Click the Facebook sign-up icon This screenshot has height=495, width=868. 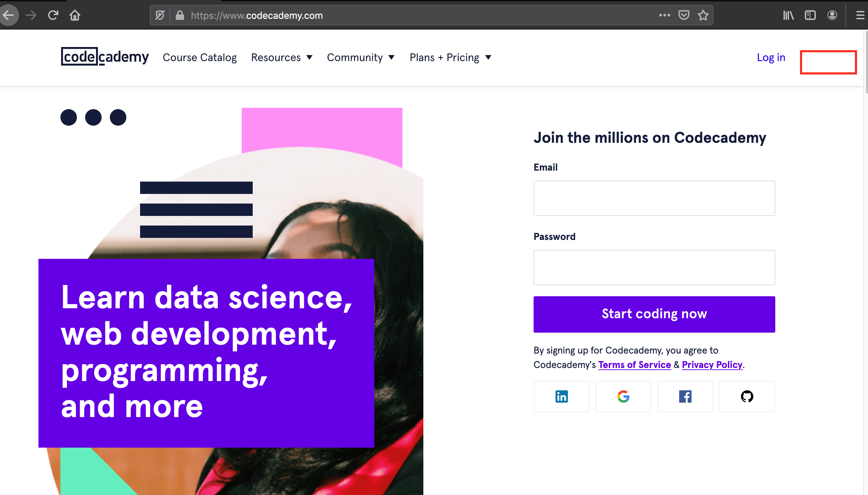[685, 396]
